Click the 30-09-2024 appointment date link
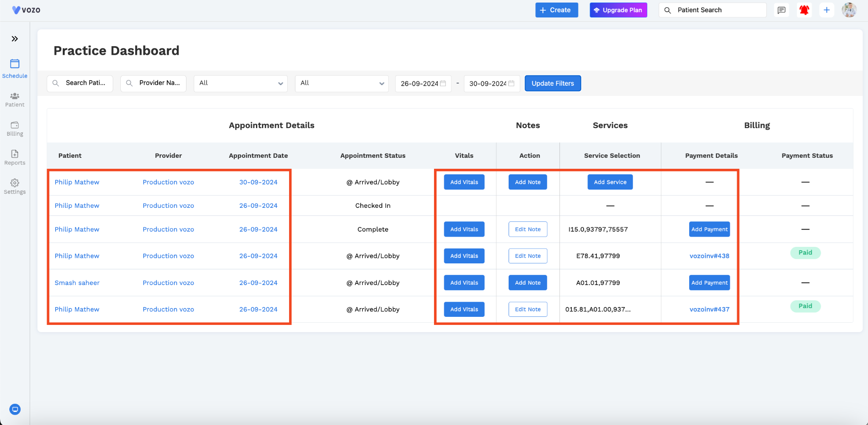 (x=258, y=182)
